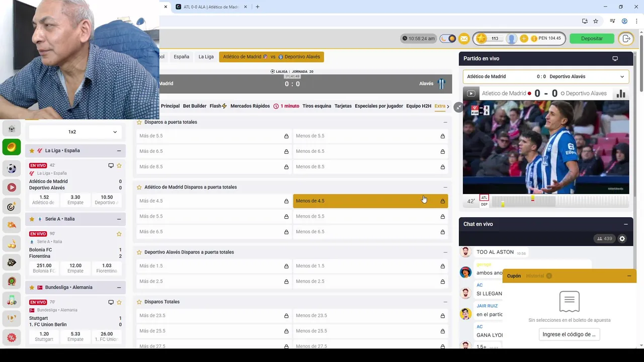Collapse Deportivo Alavés Disparos a puerta section

(x=445, y=252)
